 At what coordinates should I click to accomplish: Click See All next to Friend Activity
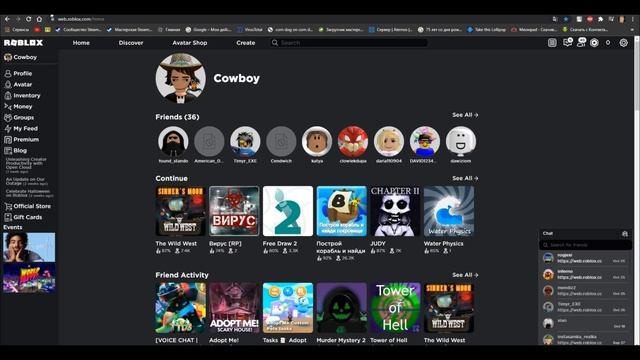[465, 275]
